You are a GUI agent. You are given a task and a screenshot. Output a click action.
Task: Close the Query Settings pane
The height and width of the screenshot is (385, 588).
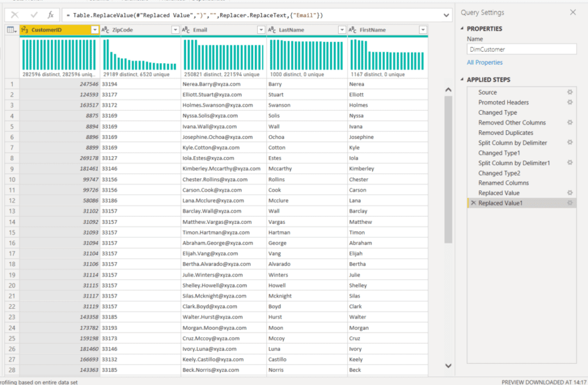pyautogui.click(x=572, y=13)
